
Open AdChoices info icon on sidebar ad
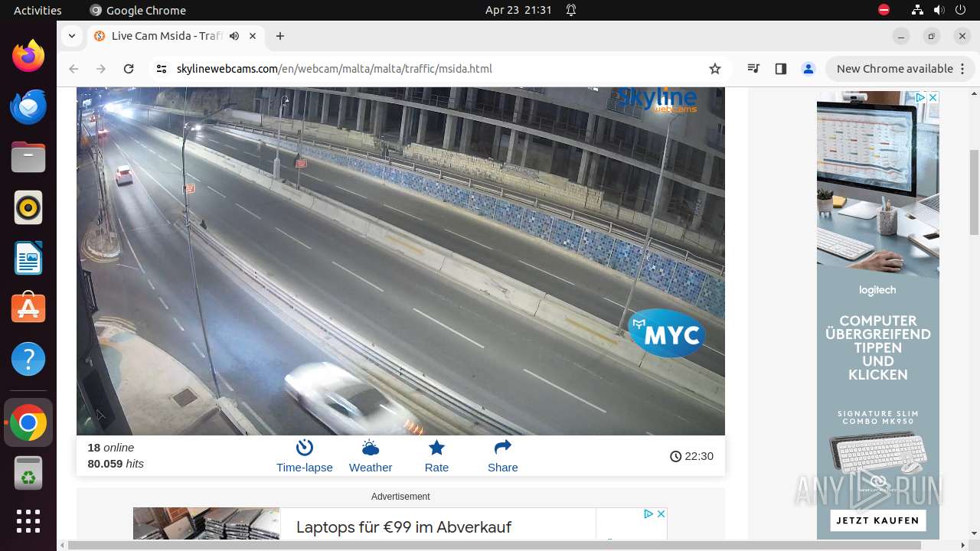coord(921,97)
